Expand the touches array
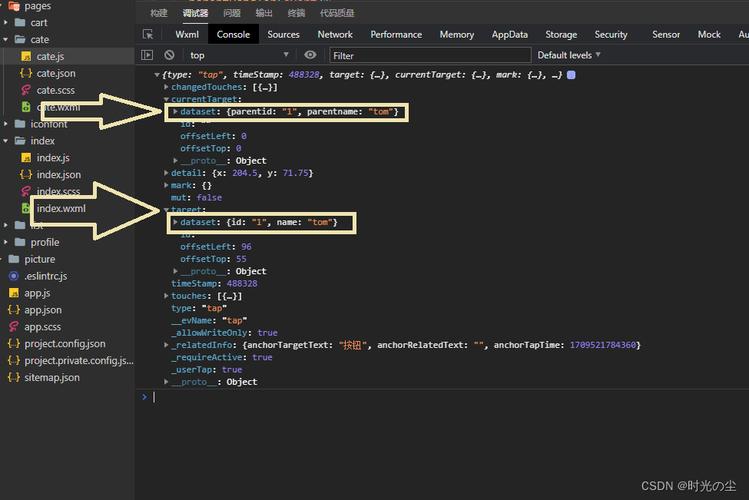Screen dimensions: 749x500 166,296
